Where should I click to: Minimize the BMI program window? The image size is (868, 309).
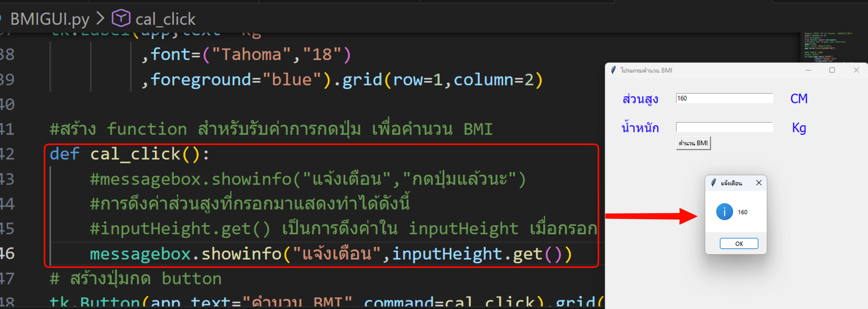808,70
